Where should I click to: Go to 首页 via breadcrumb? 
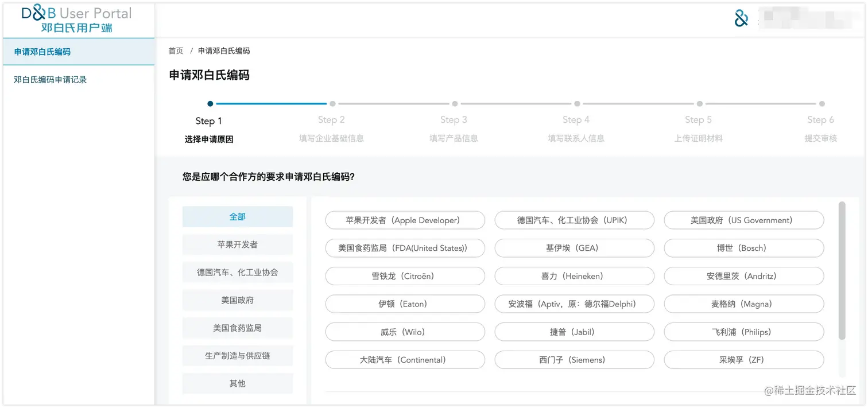pyautogui.click(x=176, y=51)
